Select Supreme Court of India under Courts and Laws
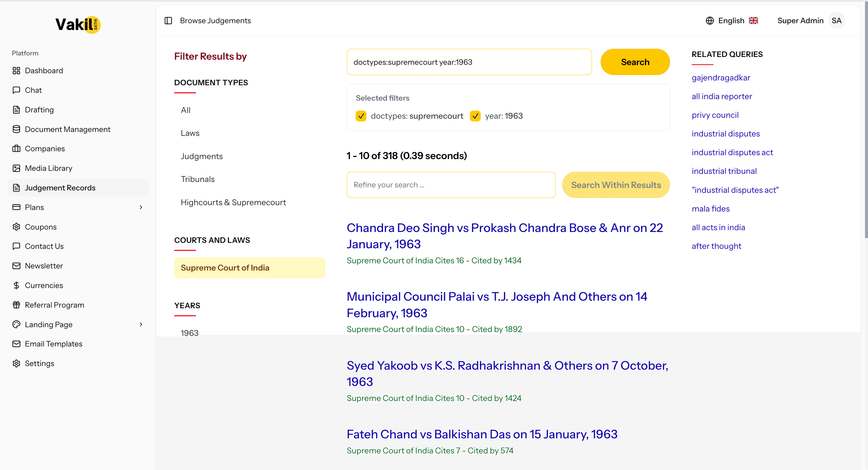This screenshot has width=868, height=470. [225, 268]
